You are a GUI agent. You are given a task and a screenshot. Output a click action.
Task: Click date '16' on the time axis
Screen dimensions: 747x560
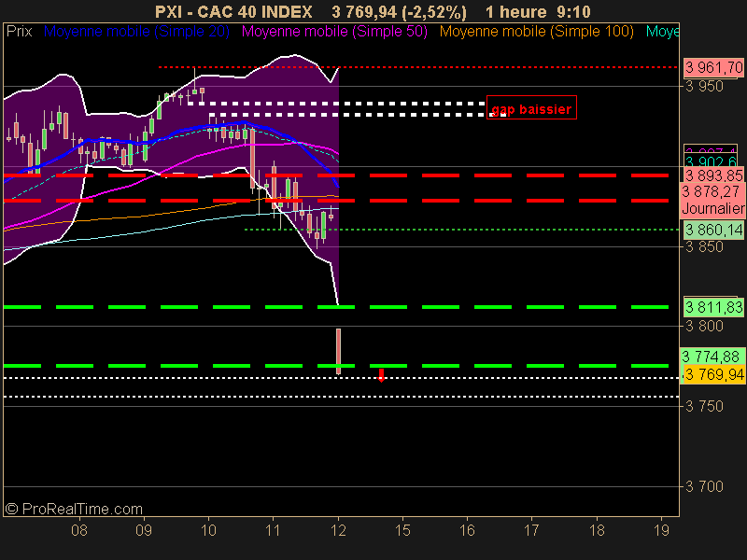click(467, 530)
